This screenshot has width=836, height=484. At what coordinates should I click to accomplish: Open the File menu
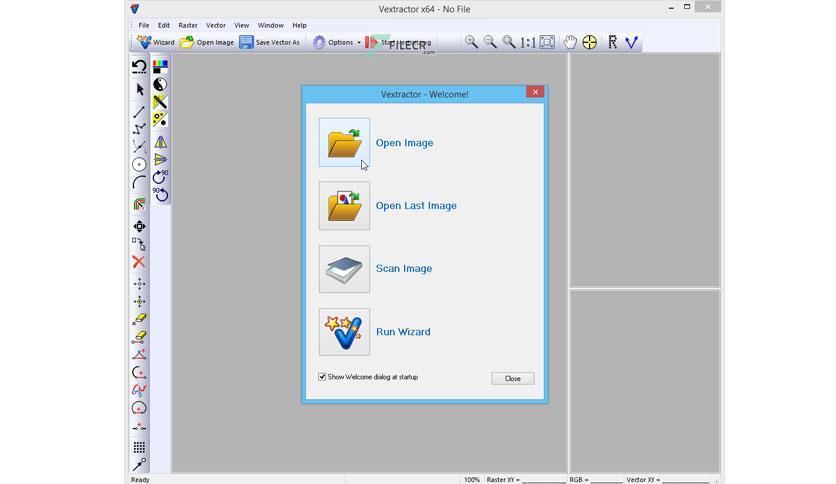pyautogui.click(x=144, y=25)
